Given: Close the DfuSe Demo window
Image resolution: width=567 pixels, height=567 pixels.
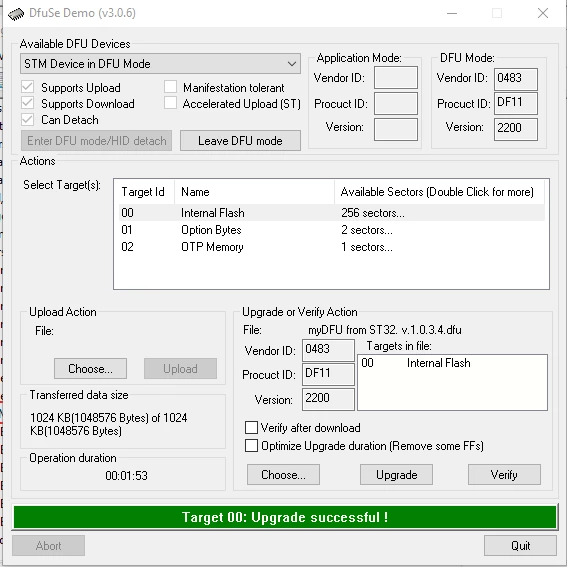Looking at the screenshot, I should pyautogui.click(x=543, y=13).
